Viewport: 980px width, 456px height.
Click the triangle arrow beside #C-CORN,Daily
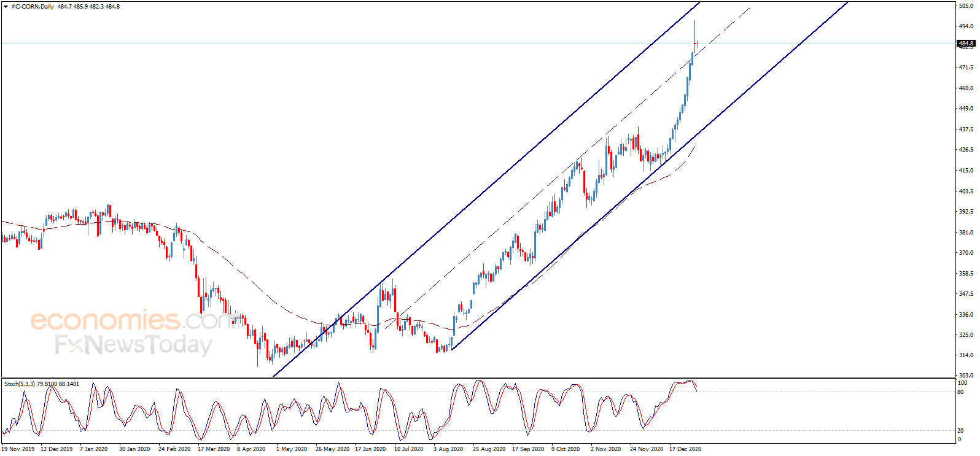click(6, 7)
